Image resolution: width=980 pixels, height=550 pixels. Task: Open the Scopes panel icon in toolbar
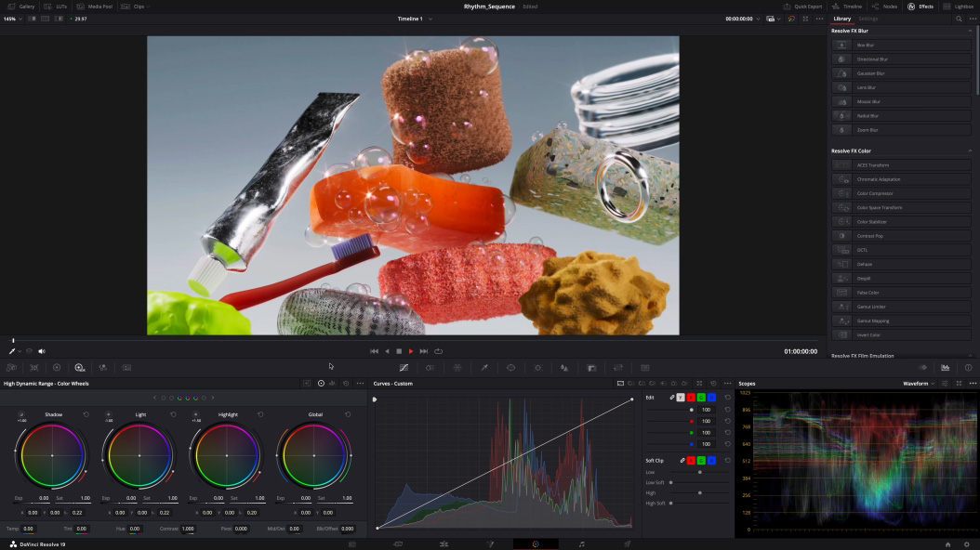point(945,368)
